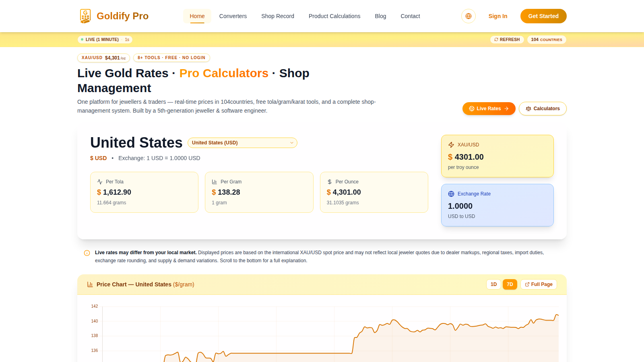Select the Per Ounce price card
This screenshot has height=362, width=644.
(374, 192)
